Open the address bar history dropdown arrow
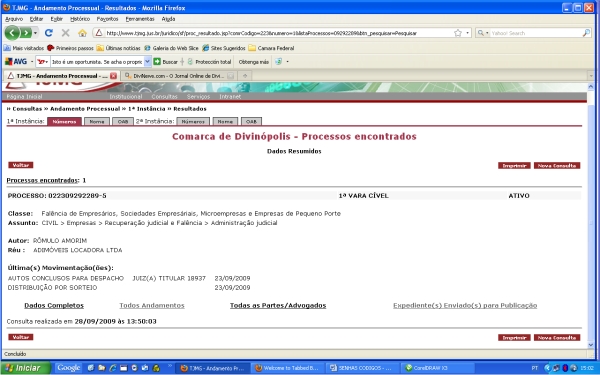Image resolution: width=600 pixels, height=375 pixels. pos(467,33)
